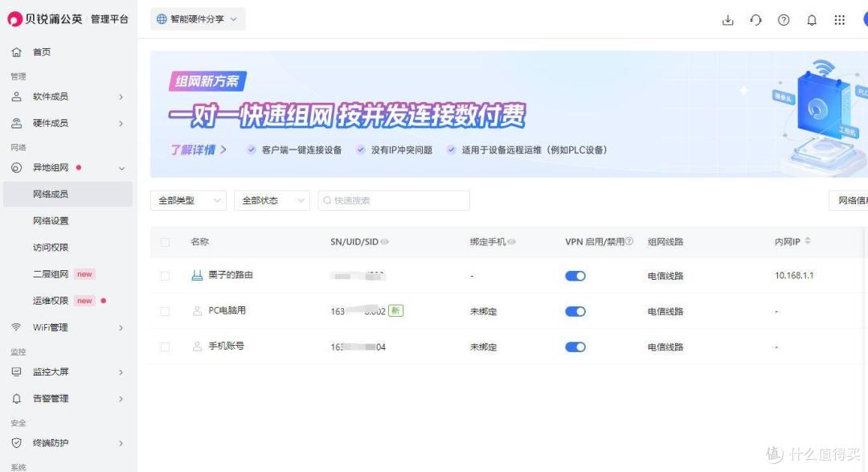Click the magnifier icon in search box
This screenshot has height=472, width=868.
pos(327,200)
